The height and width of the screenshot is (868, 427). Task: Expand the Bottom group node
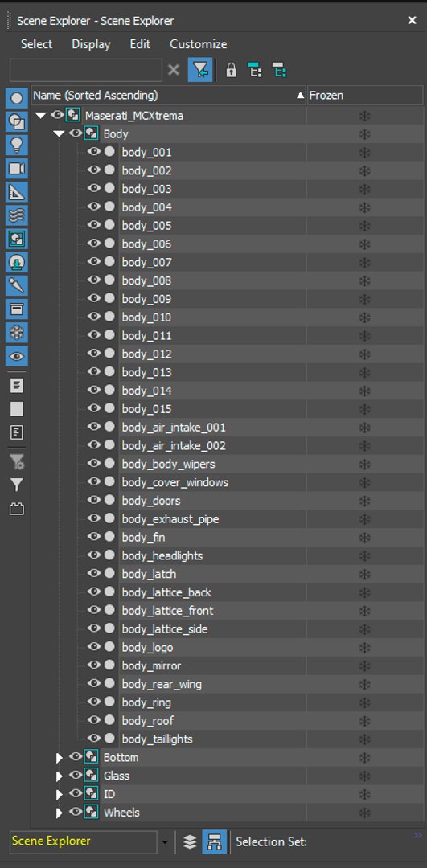[x=60, y=758]
